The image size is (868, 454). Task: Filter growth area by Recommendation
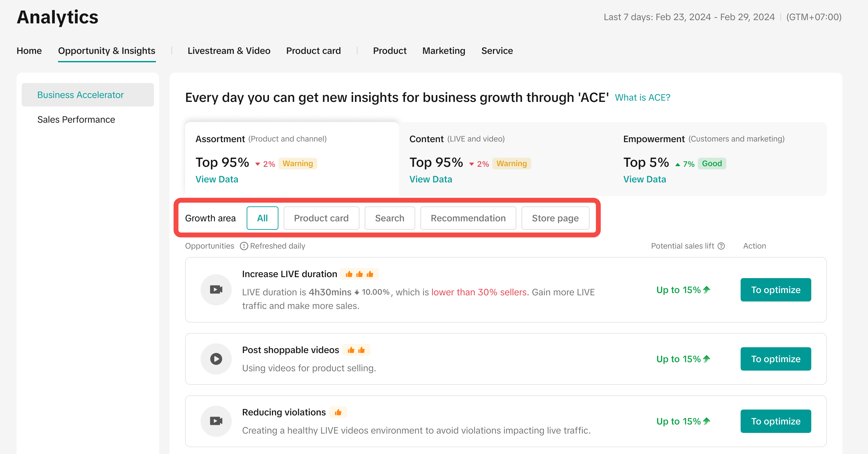click(468, 218)
